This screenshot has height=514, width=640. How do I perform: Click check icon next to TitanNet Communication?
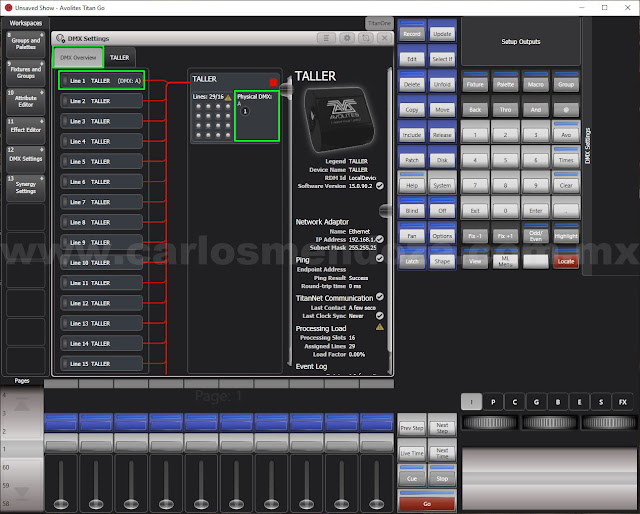(380, 297)
